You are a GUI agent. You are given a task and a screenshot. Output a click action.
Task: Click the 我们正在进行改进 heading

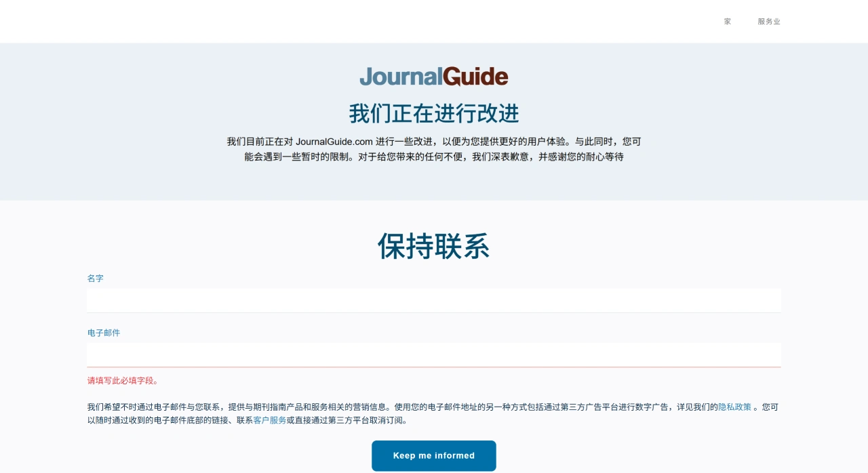(x=433, y=114)
